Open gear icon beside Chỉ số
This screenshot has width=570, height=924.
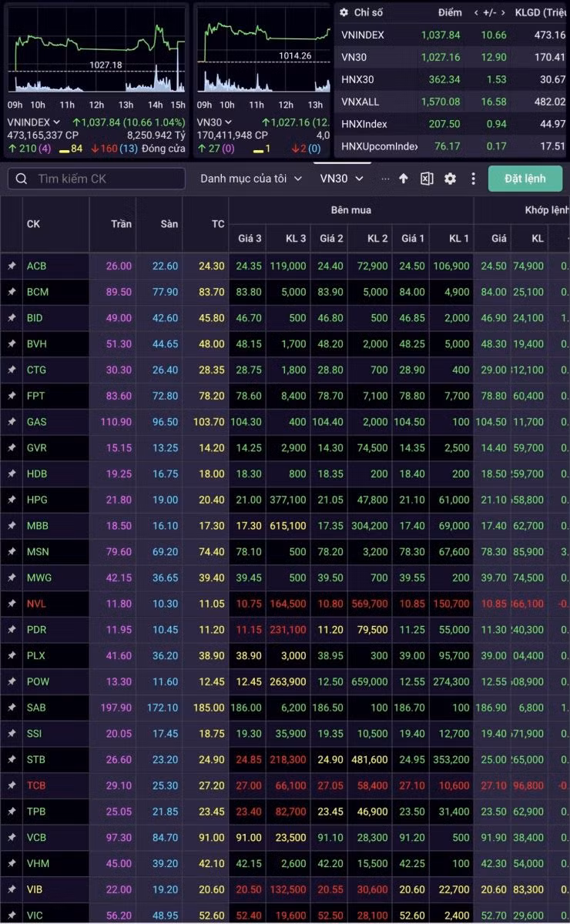point(344,13)
